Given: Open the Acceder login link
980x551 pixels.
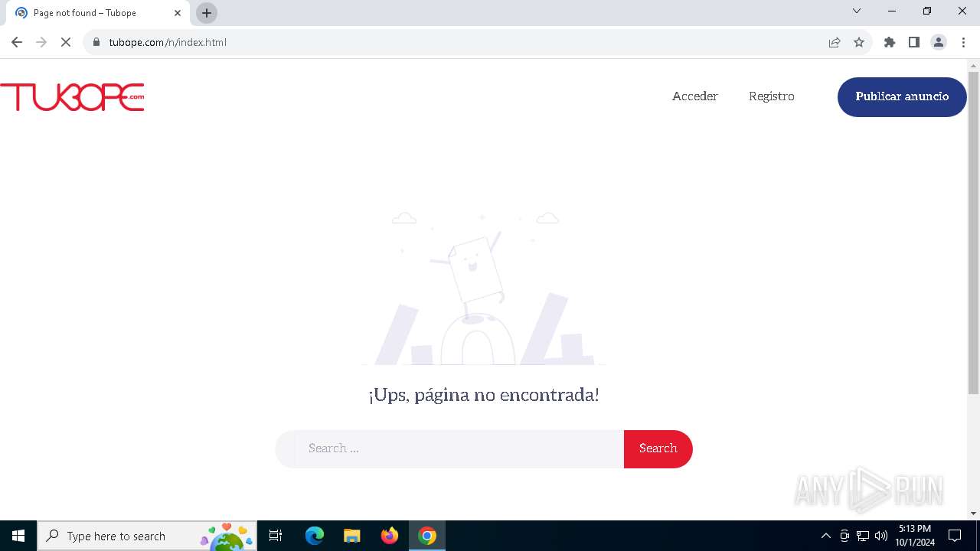Looking at the screenshot, I should (x=694, y=96).
